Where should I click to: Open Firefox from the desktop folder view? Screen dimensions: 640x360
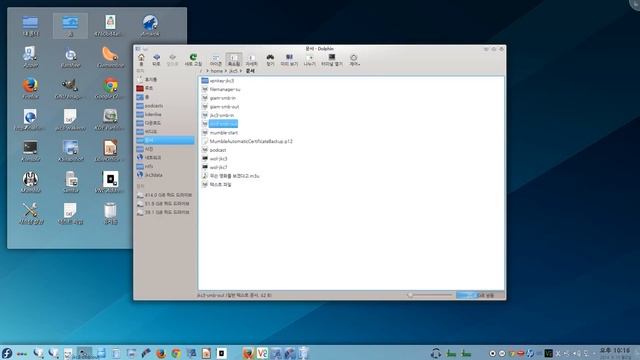pos(30,89)
